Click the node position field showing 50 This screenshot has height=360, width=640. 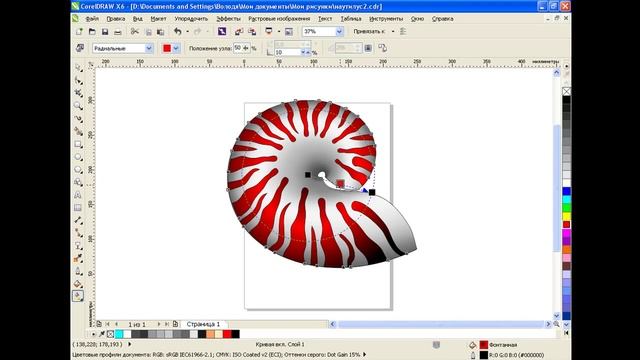pyautogui.click(x=238, y=48)
